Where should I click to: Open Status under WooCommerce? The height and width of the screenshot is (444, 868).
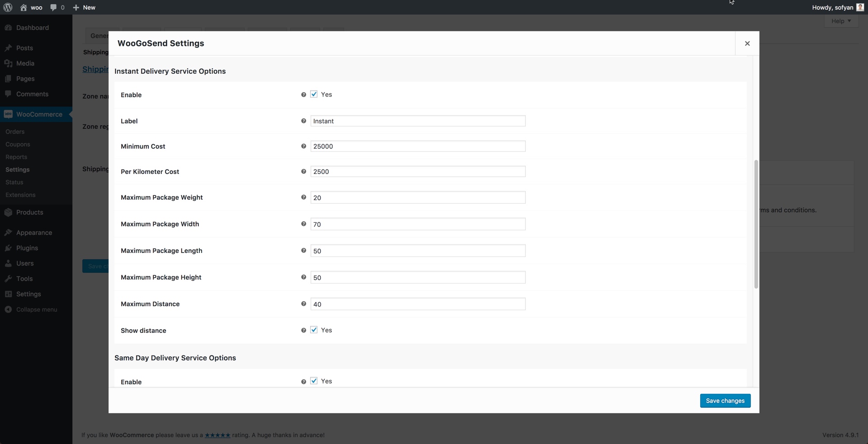14,182
